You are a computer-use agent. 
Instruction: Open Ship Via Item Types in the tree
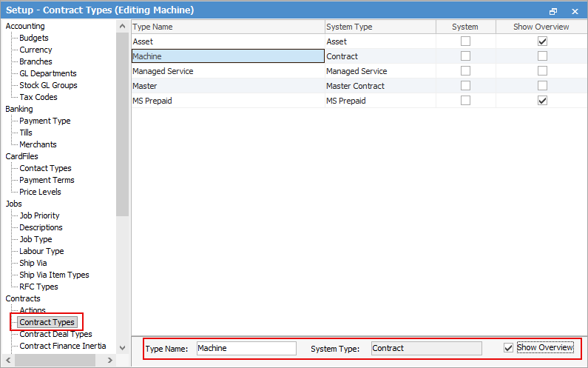(x=55, y=275)
